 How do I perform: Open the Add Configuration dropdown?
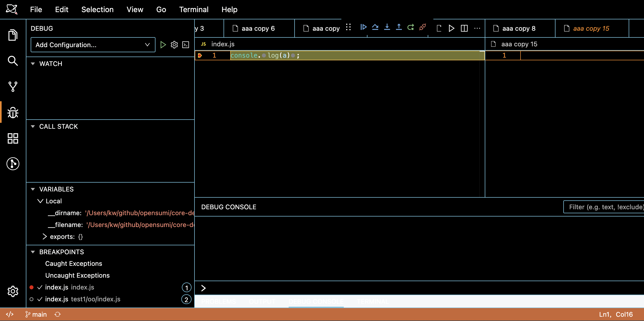93,45
